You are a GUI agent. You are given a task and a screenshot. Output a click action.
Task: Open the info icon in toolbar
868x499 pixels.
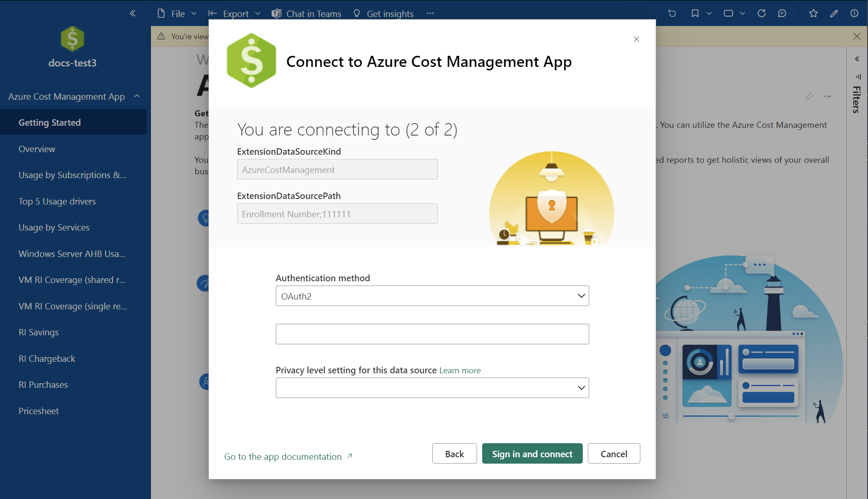point(854,14)
